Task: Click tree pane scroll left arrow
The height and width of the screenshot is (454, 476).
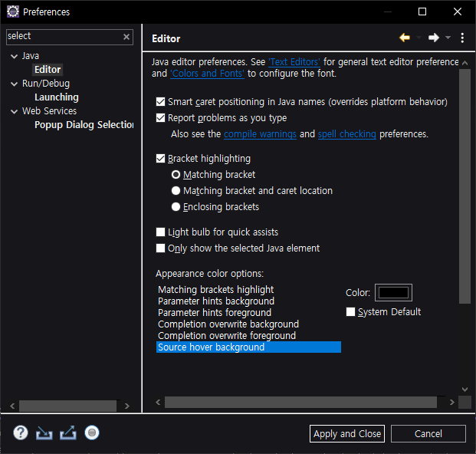Action: pyautogui.click(x=12, y=406)
